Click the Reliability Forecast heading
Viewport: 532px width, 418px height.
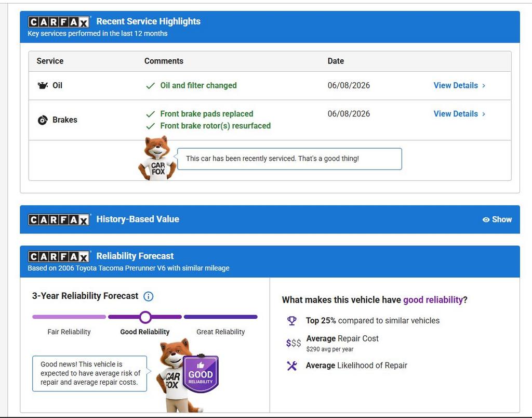[135, 256]
